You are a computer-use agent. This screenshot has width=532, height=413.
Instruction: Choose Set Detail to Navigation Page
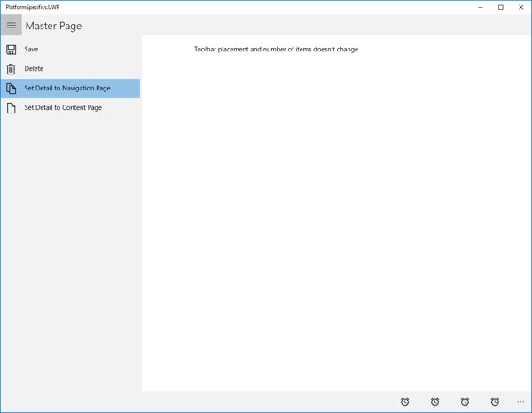[x=70, y=89]
